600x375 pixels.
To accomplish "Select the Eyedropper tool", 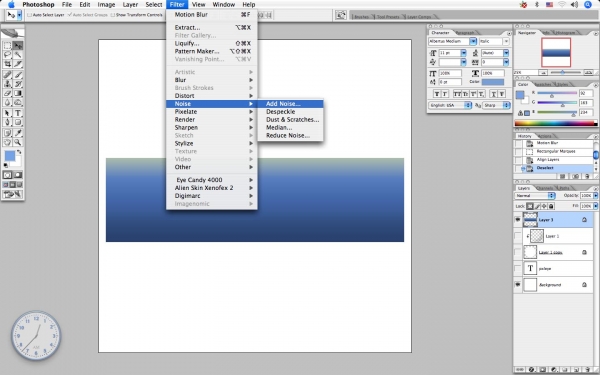I will pyautogui.click(x=18, y=133).
